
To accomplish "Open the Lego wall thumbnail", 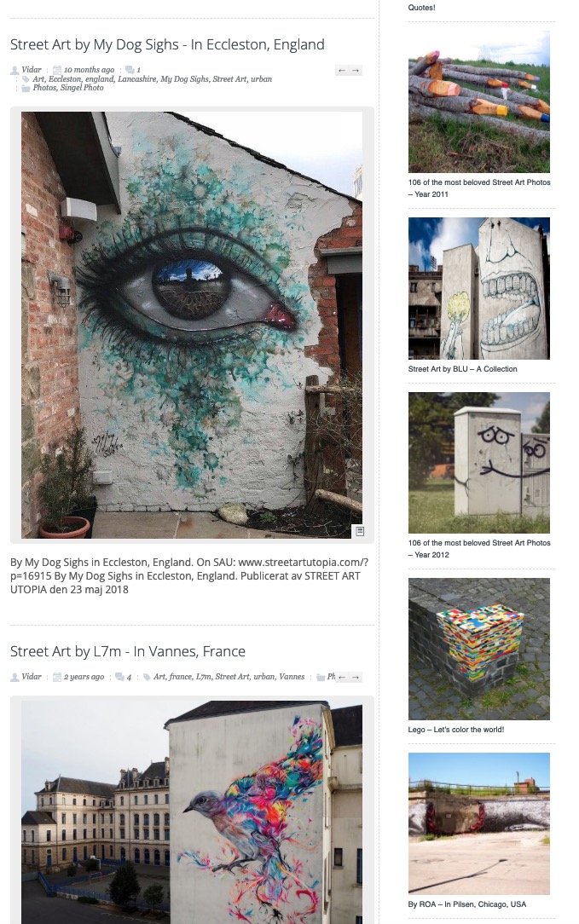I will pos(478,649).
